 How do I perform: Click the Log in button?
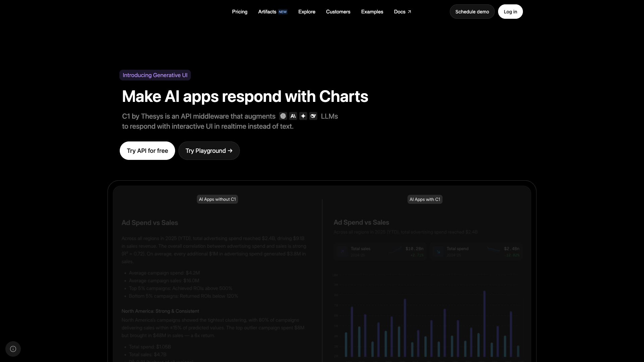tap(511, 12)
